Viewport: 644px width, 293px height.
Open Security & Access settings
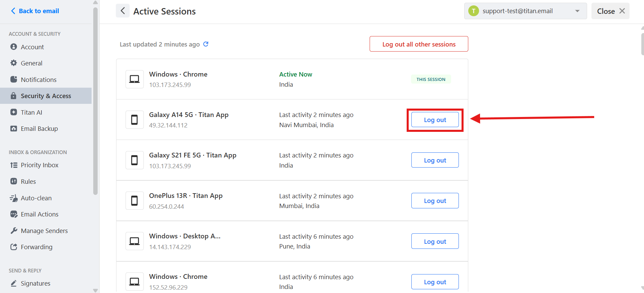click(x=46, y=96)
